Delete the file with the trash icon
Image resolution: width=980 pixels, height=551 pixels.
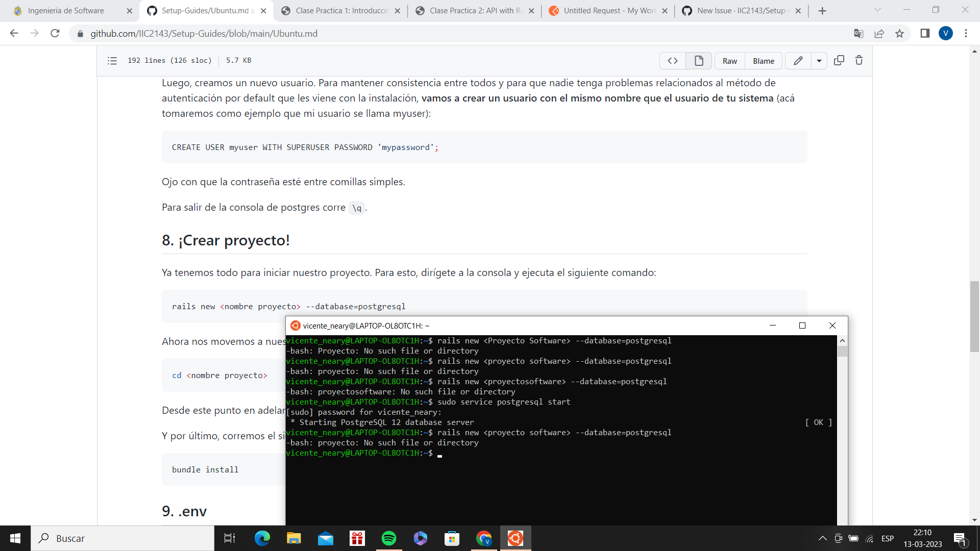(x=860, y=60)
